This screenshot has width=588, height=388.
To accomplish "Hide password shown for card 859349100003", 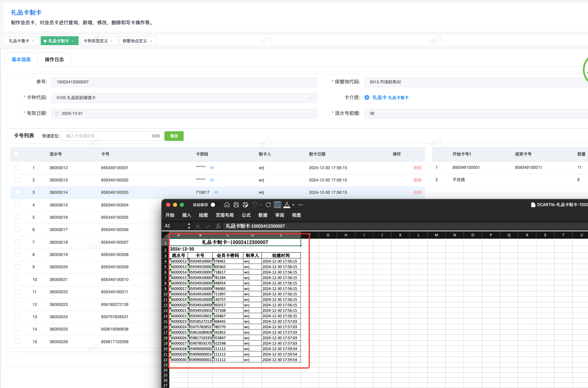I will pyautogui.click(x=216, y=192).
